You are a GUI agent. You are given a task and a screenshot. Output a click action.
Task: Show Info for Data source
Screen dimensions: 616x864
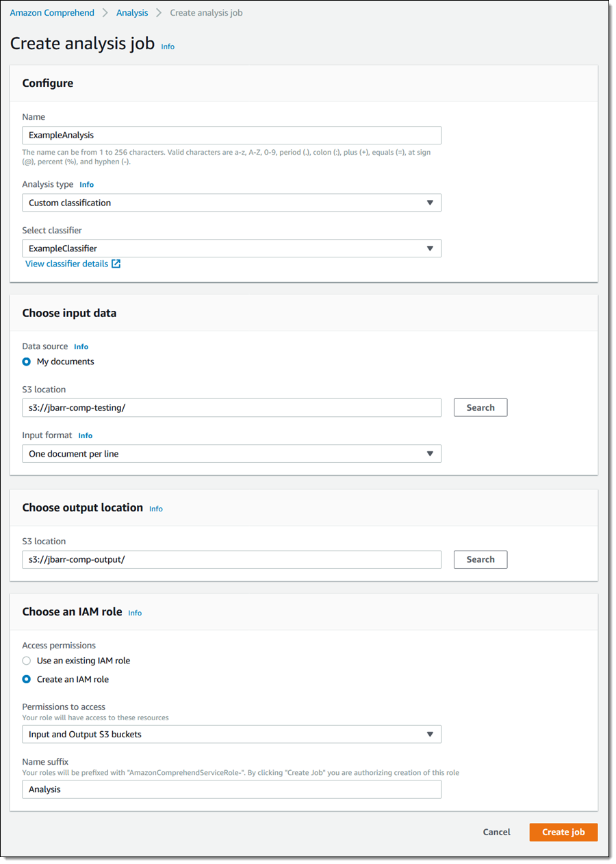click(x=81, y=347)
